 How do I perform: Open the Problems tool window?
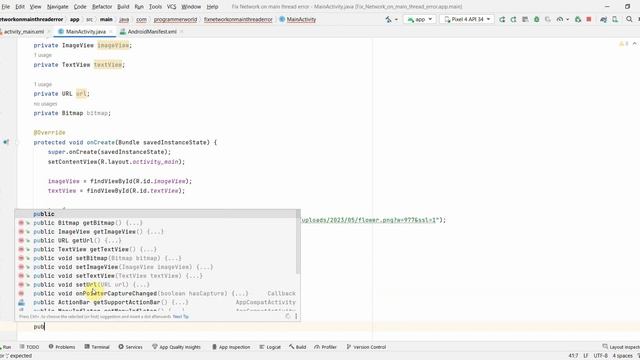click(62, 347)
